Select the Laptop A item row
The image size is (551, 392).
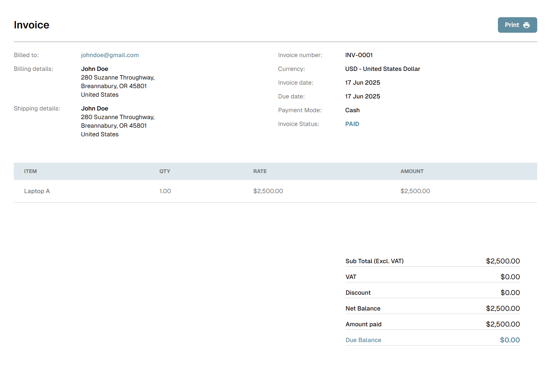37,191
